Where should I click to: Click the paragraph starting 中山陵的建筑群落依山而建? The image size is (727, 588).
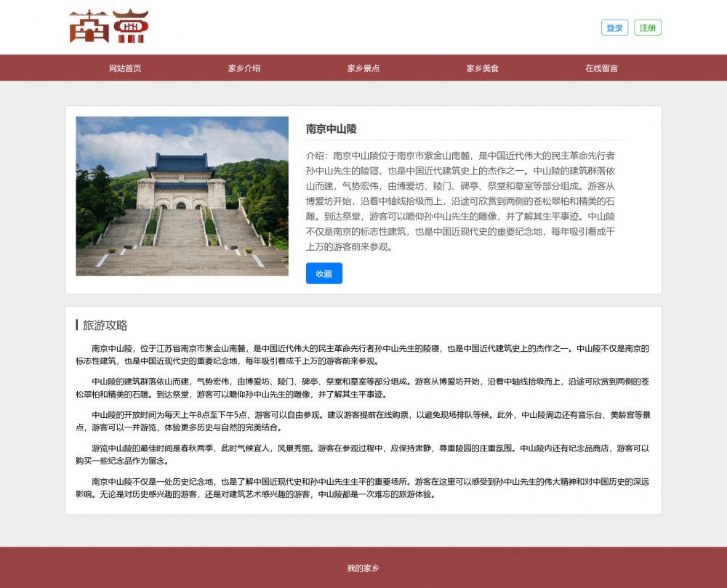[x=363, y=387]
